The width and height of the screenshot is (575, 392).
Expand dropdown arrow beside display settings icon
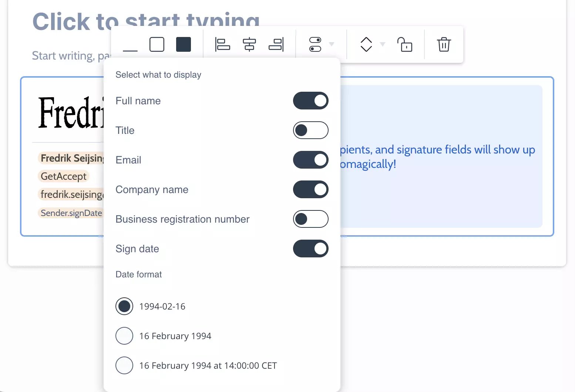[x=332, y=44]
